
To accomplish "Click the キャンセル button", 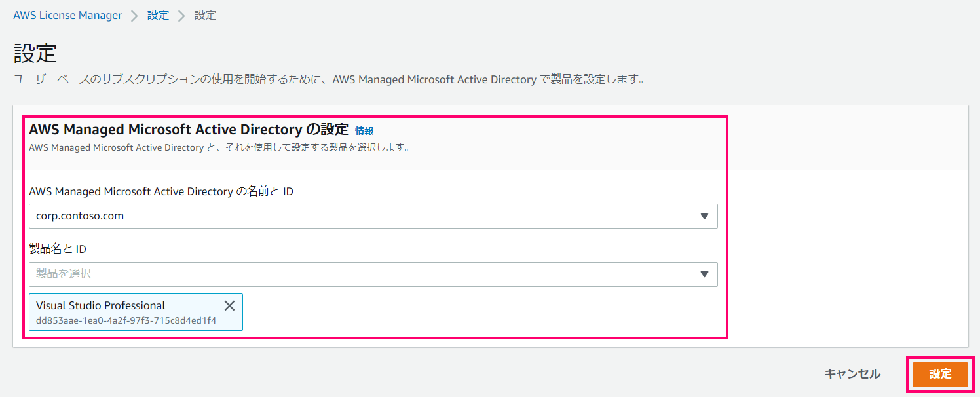I will 852,374.
